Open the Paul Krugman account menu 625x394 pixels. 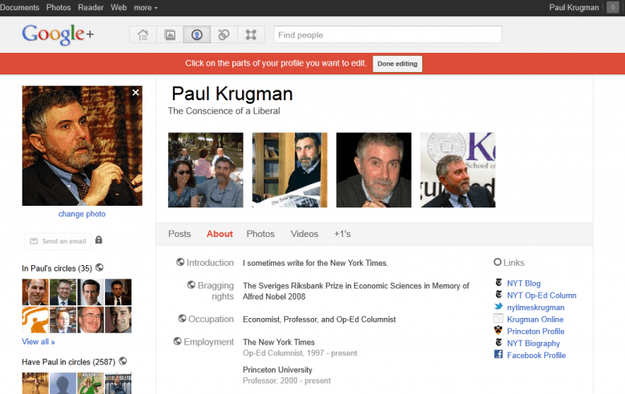pos(574,8)
